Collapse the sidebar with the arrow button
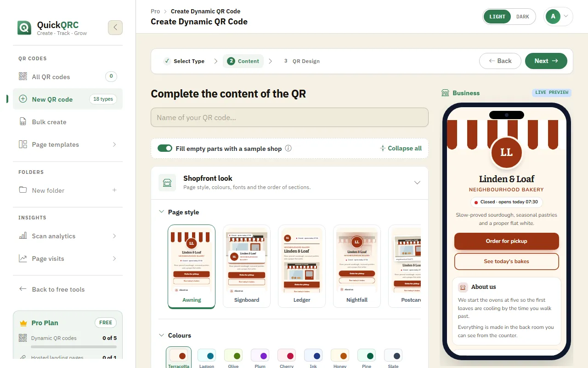Screen dimensions: 588x368 click(115, 28)
